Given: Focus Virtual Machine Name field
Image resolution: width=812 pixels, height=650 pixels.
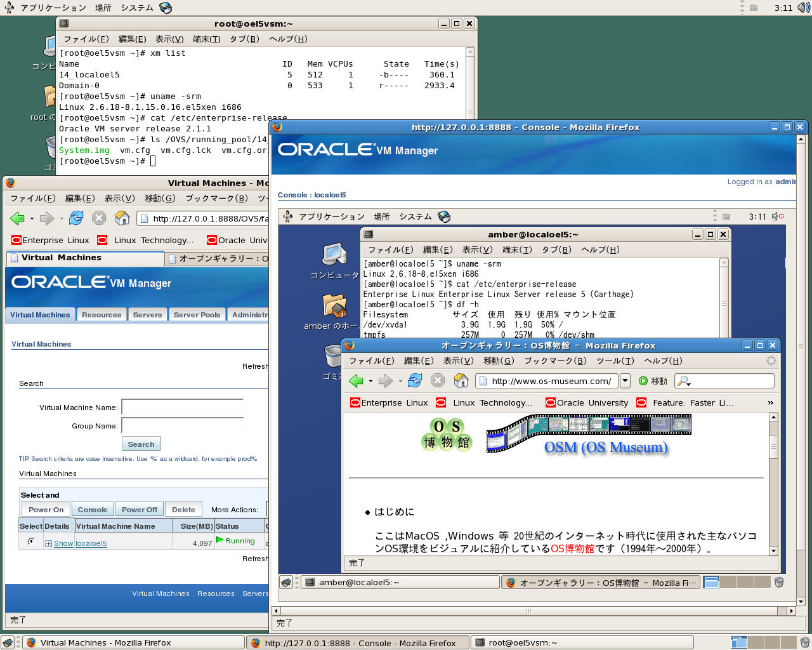Looking at the screenshot, I should point(183,408).
